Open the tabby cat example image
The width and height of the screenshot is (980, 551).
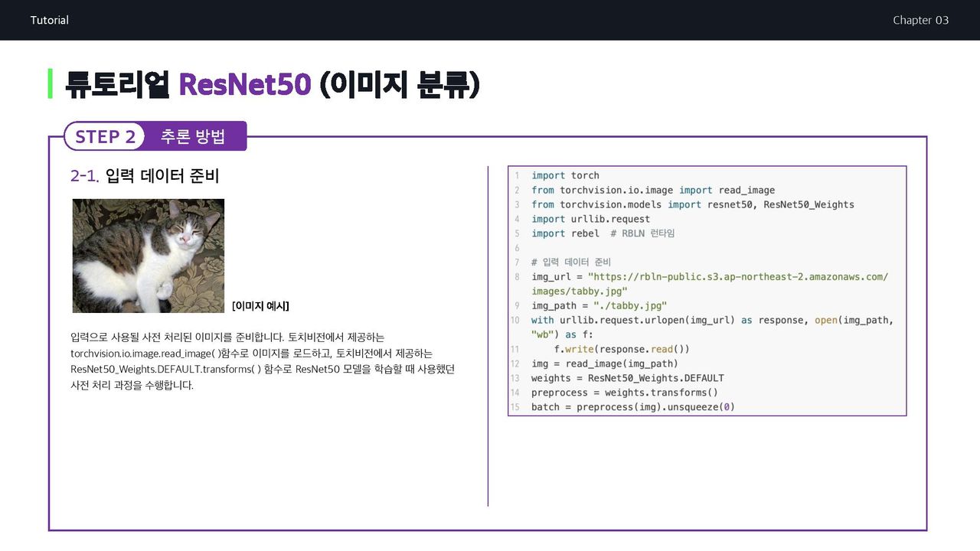pyautogui.click(x=149, y=256)
